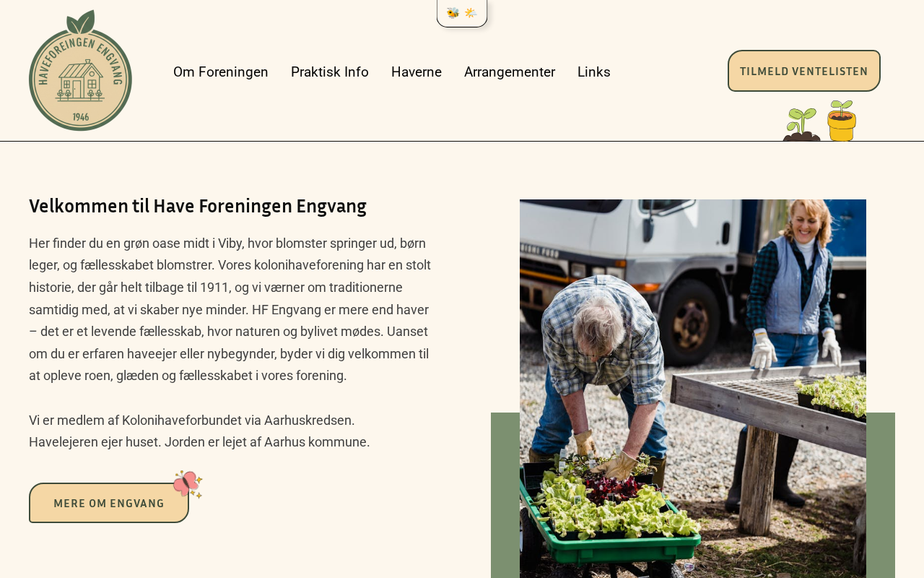This screenshot has height=578, width=924.
Task: Click the green block right of photo
Action: click(881, 495)
